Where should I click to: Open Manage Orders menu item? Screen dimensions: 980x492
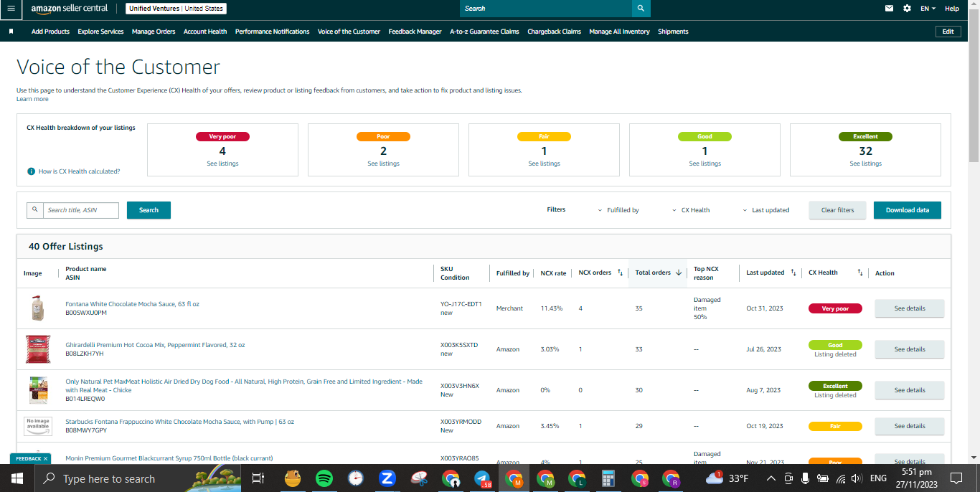[x=154, y=32]
